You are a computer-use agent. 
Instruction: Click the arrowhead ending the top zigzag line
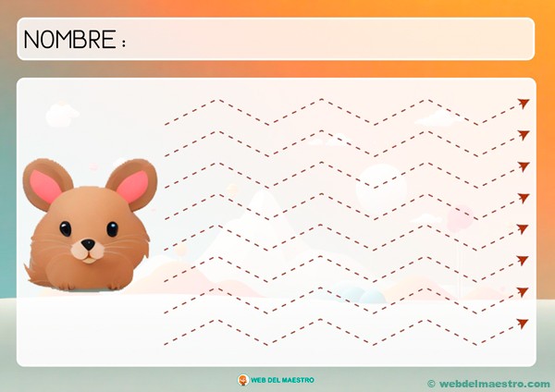point(524,104)
